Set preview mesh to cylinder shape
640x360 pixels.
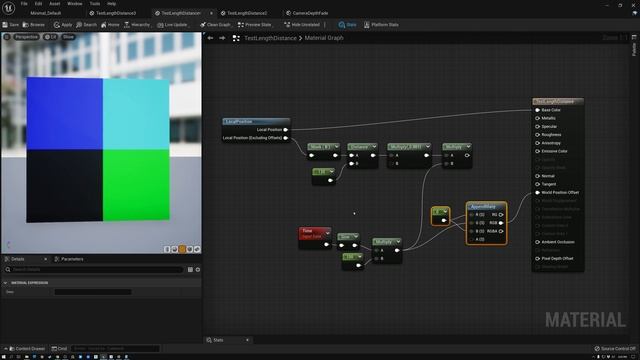coord(167,249)
